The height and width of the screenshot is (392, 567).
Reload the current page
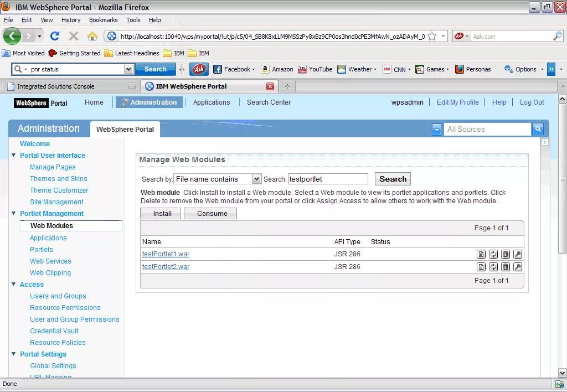pyautogui.click(x=55, y=36)
